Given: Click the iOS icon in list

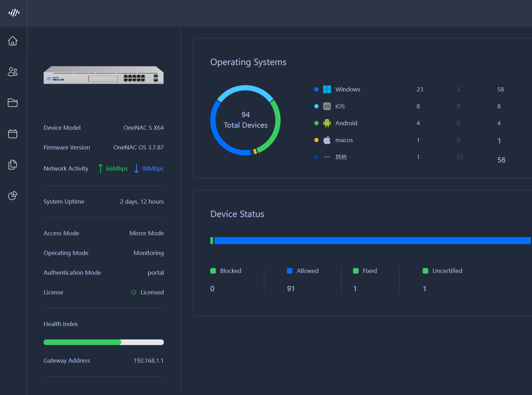Looking at the screenshot, I should click(327, 106).
